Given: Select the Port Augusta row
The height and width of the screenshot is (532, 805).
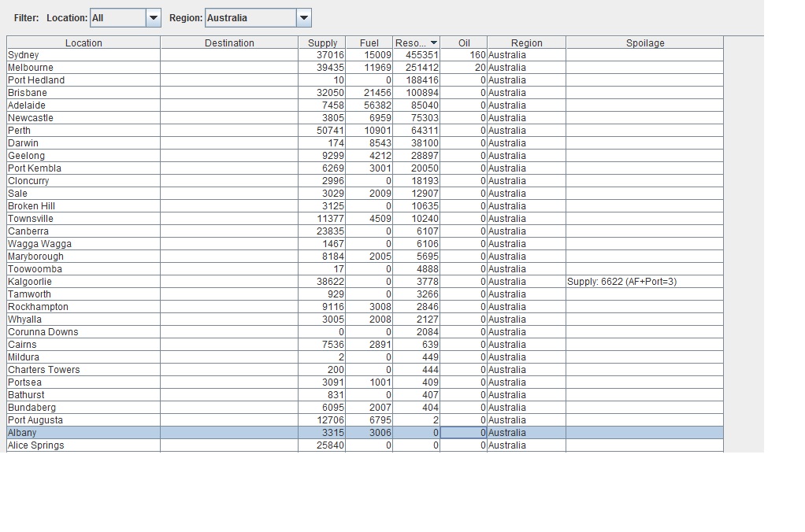Looking at the screenshot, I should [x=365, y=419].
